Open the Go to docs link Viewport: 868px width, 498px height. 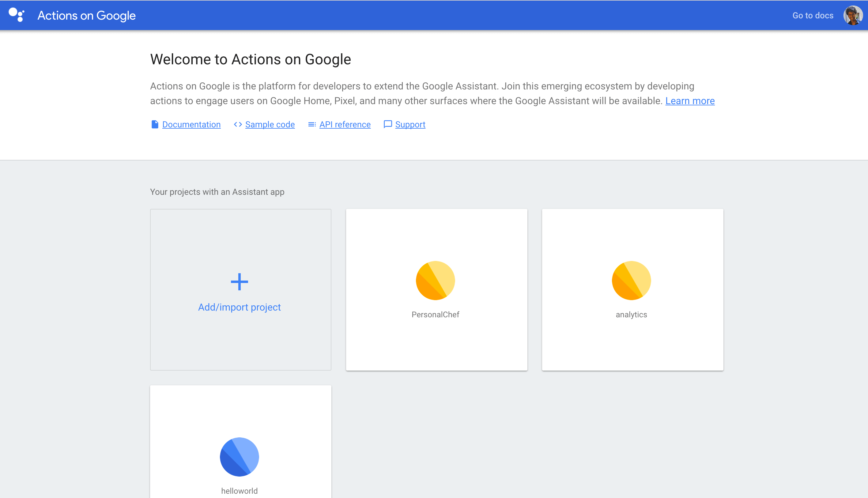(x=813, y=15)
